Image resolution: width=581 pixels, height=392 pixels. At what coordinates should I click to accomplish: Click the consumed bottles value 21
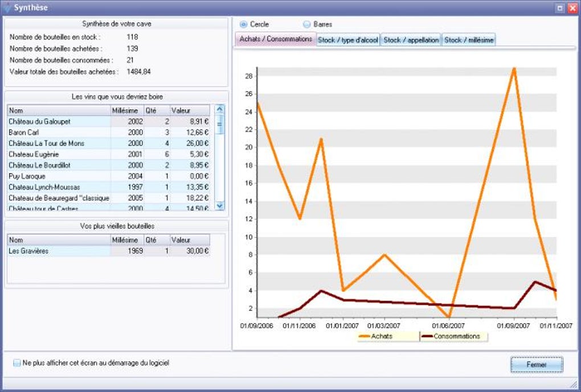pyautogui.click(x=130, y=60)
